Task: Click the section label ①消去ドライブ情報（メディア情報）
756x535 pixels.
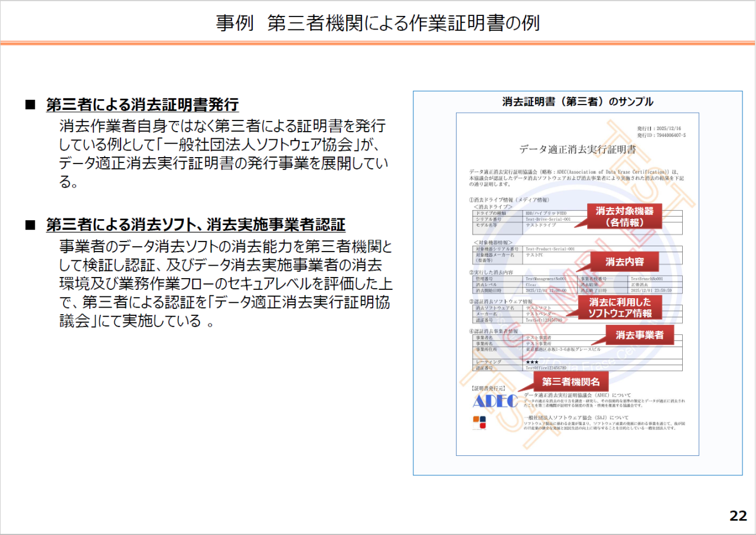Action: (509, 200)
